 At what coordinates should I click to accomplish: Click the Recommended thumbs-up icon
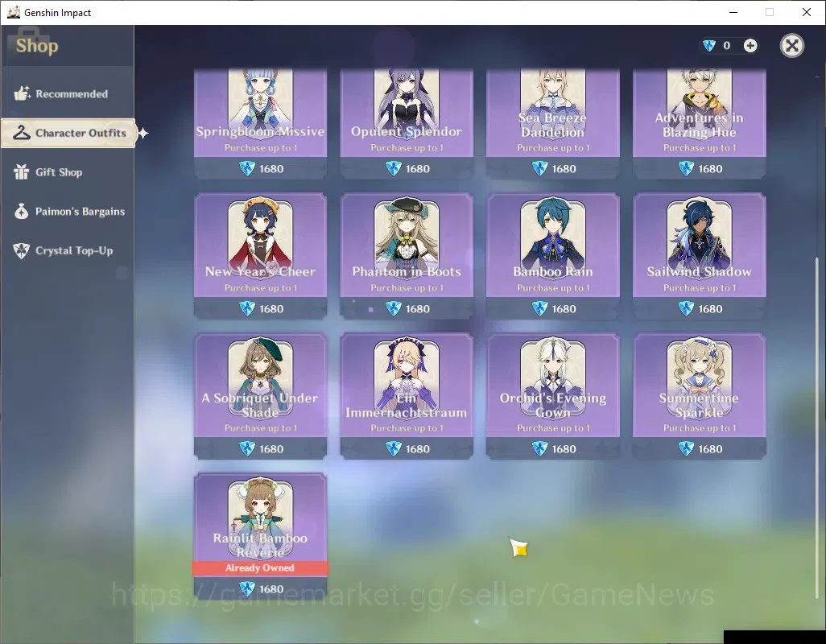(x=22, y=93)
